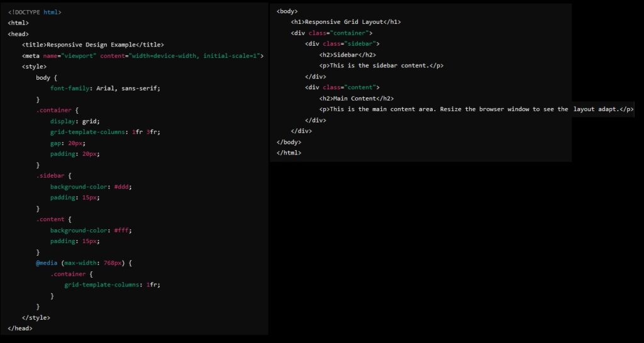Viewport: 644px width, 343px height.
Task: Select 'This is the sidebar content.' paragraph
Action: [381, 65]
